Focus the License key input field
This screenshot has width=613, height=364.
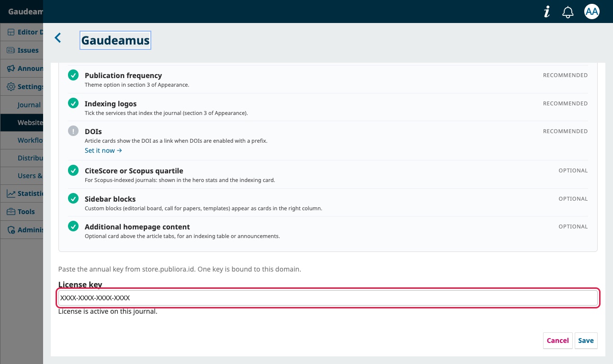tap(328, 298)
